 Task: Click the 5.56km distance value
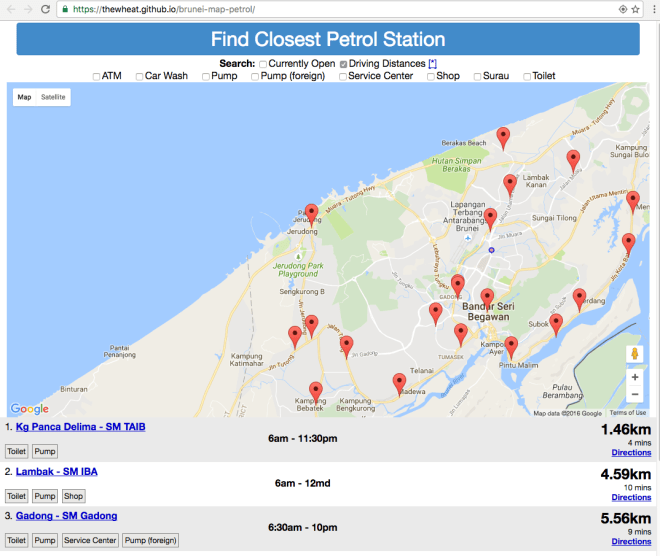point(626,518)
